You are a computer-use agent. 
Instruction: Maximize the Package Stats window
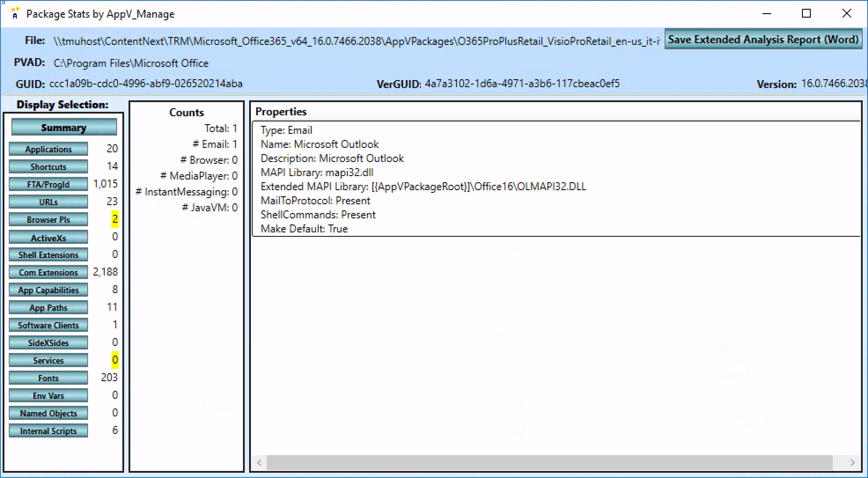[x=806, y=14]
